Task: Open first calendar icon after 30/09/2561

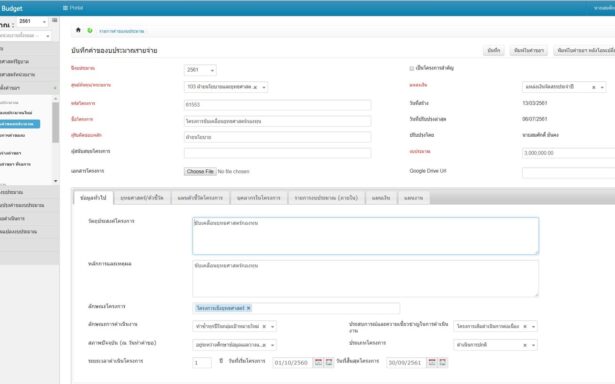Action: 432,362
